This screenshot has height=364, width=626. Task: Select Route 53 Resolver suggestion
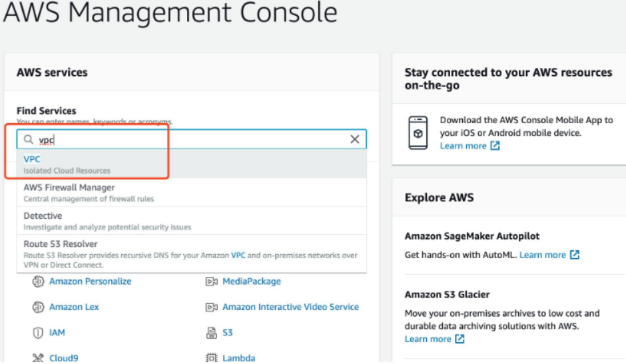(191, 254)
